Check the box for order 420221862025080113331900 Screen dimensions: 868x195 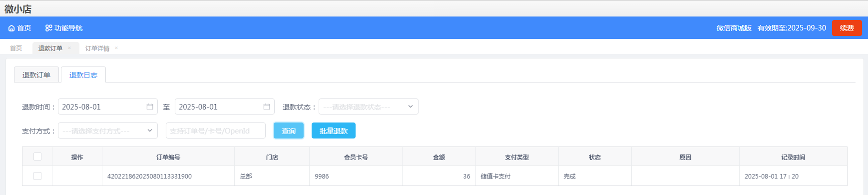point(37,176)
